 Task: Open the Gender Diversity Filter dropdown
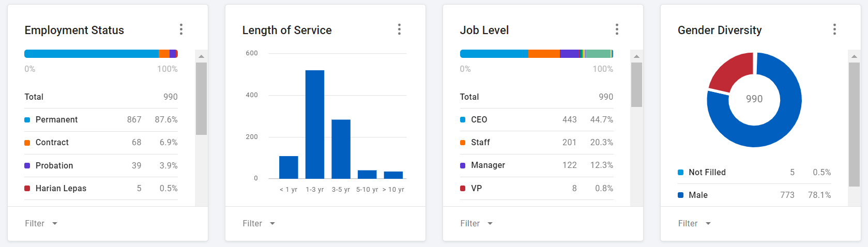coord(694,223)
